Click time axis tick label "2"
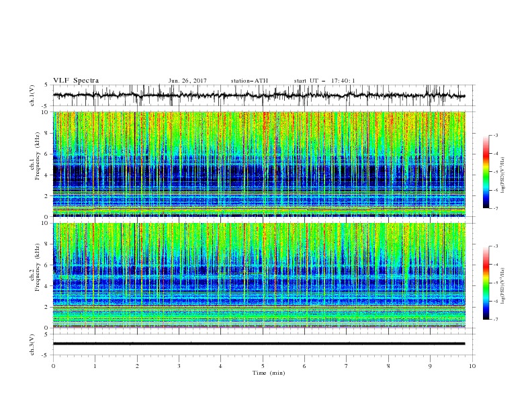 [137, 366]
